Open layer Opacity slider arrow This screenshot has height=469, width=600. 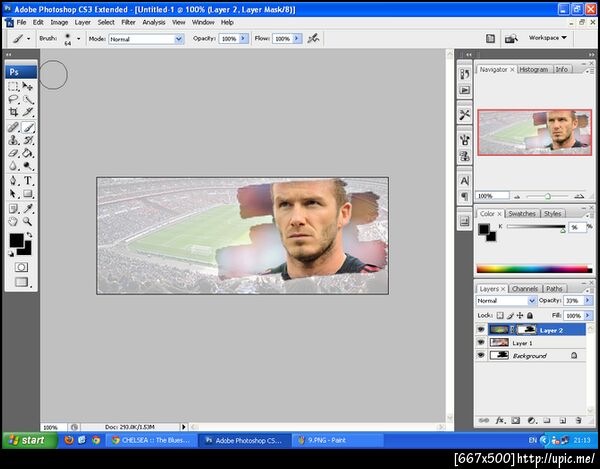[588, 301]
